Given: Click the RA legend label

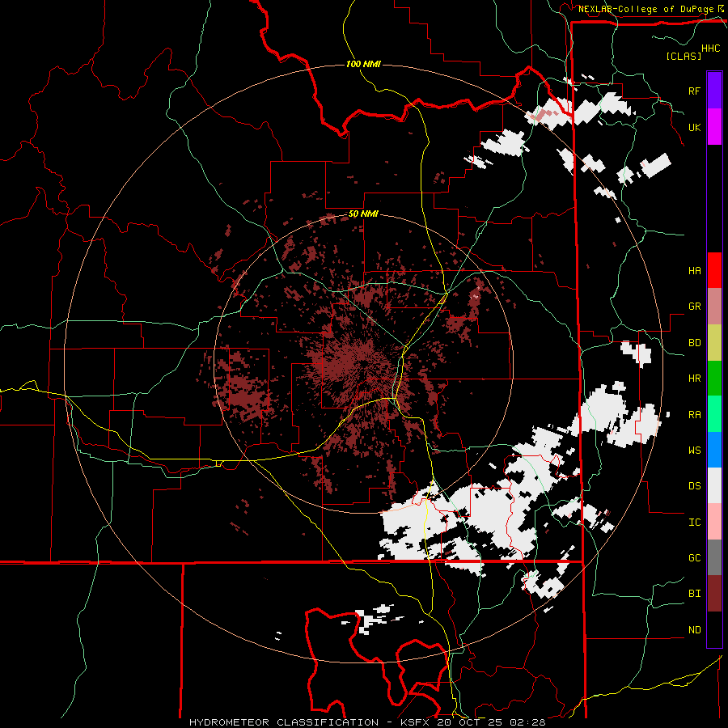Looking at the screenshot, I should pyautogui.click(x=694, y=415).
